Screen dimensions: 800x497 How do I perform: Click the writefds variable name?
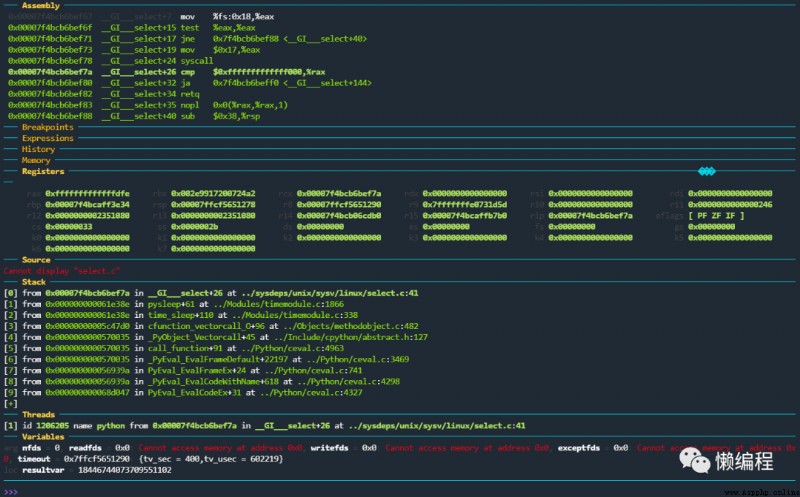pyautogui.click(x=330, y=448)
